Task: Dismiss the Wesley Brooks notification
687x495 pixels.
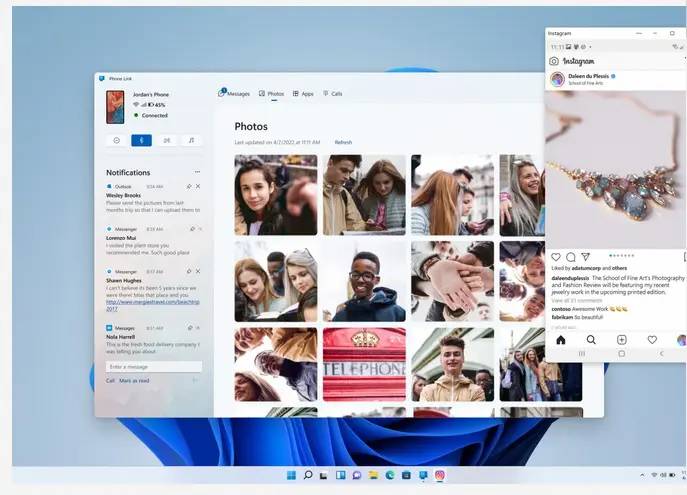Action: pos(198,186)
